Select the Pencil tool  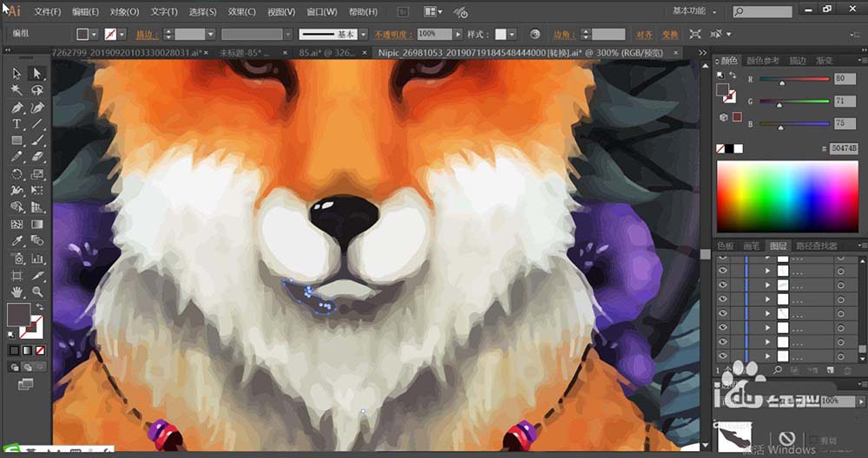pyautogui.click(x=17, y=157)
